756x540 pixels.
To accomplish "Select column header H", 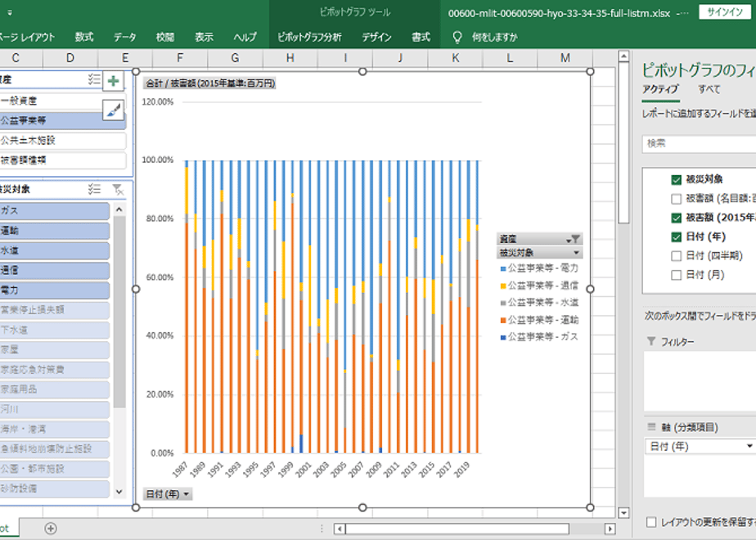I will click(290, 58).
